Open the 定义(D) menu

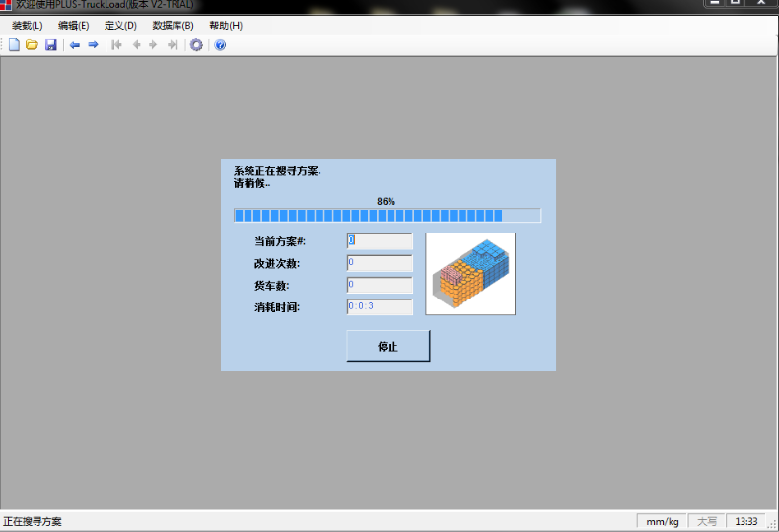(120, 26)
